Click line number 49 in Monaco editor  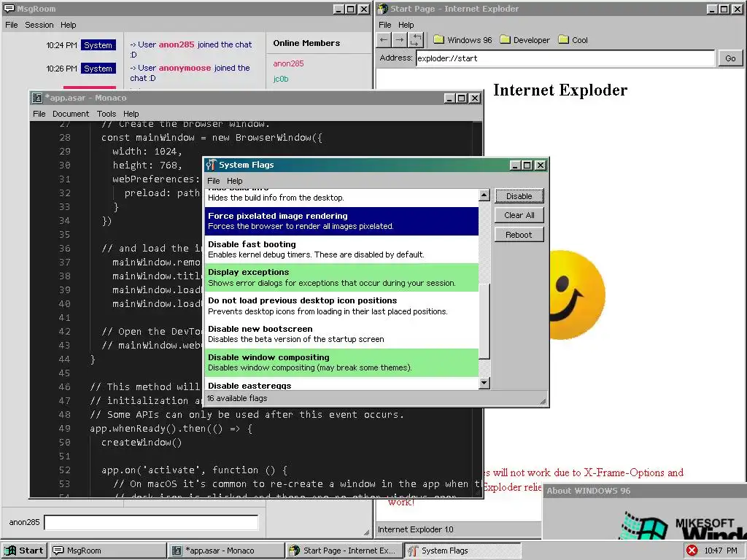[64, 429]
